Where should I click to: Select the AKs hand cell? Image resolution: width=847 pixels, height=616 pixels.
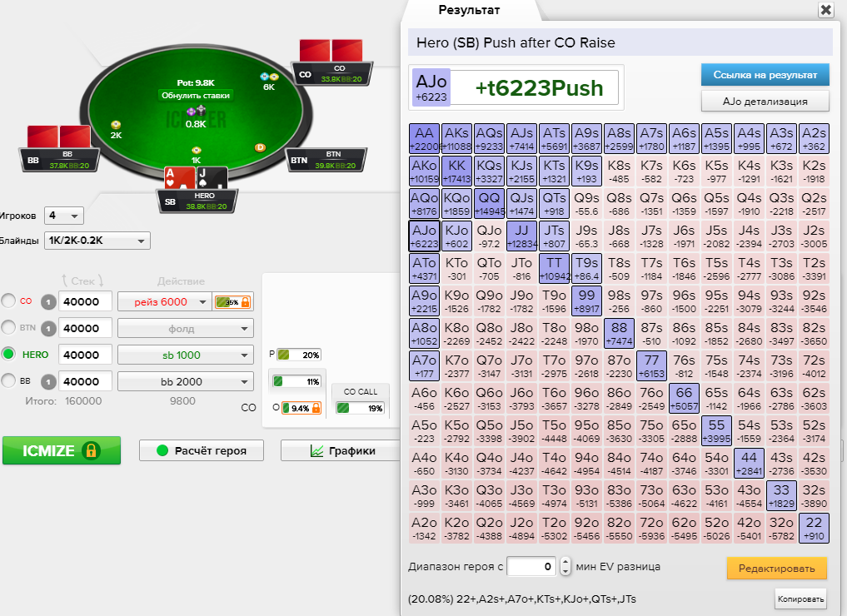pos(456,139)
